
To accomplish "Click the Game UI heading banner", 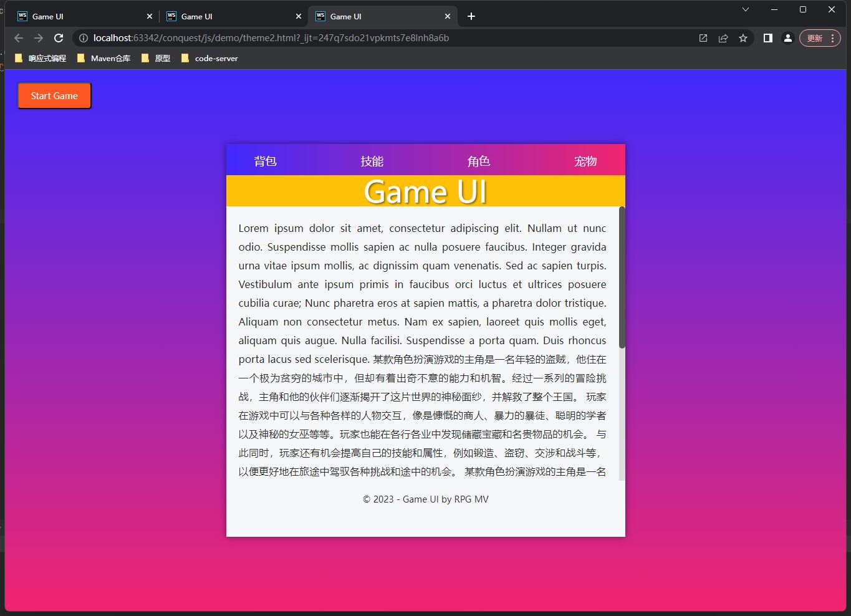I will (x=426, y=191).
